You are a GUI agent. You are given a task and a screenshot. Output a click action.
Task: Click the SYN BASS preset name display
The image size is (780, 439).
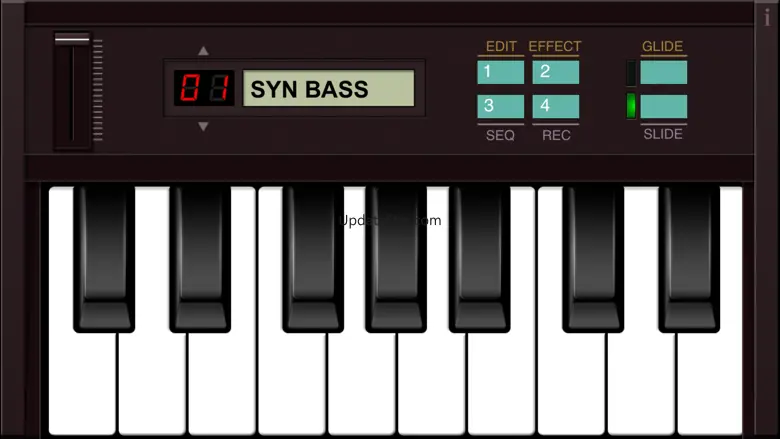pyautogui.click(x=328, y=88)
